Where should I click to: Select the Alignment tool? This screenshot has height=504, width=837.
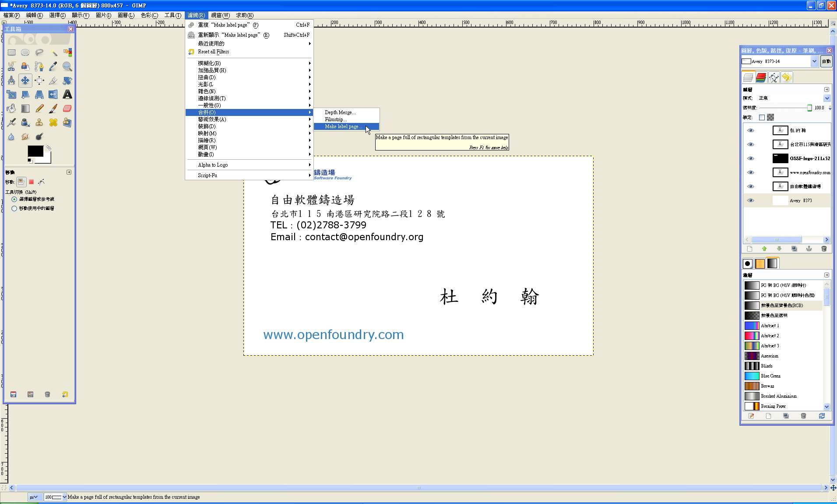tap(39, 80)
